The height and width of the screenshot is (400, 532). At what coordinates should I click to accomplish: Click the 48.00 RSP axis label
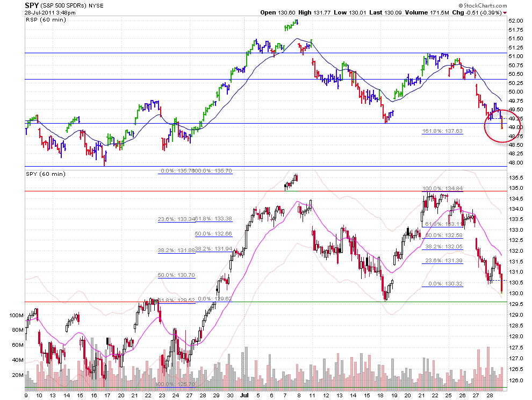coord(516,163)
